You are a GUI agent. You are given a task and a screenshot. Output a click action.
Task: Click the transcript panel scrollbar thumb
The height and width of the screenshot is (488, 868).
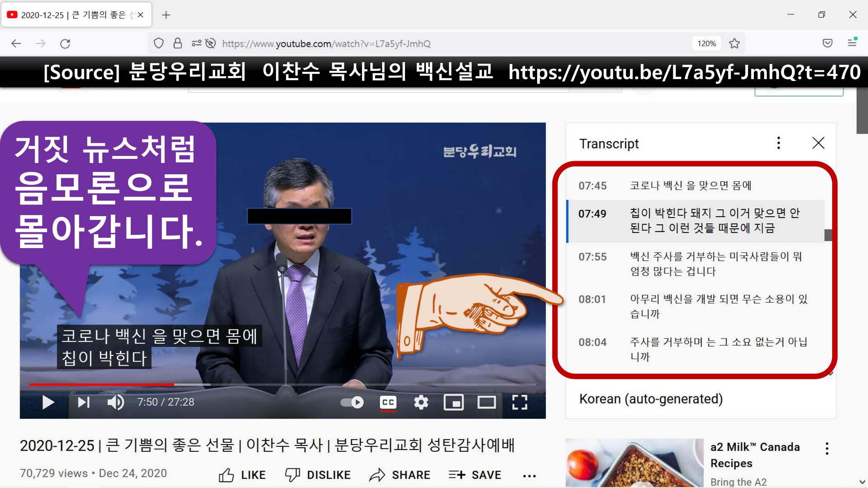828,235
